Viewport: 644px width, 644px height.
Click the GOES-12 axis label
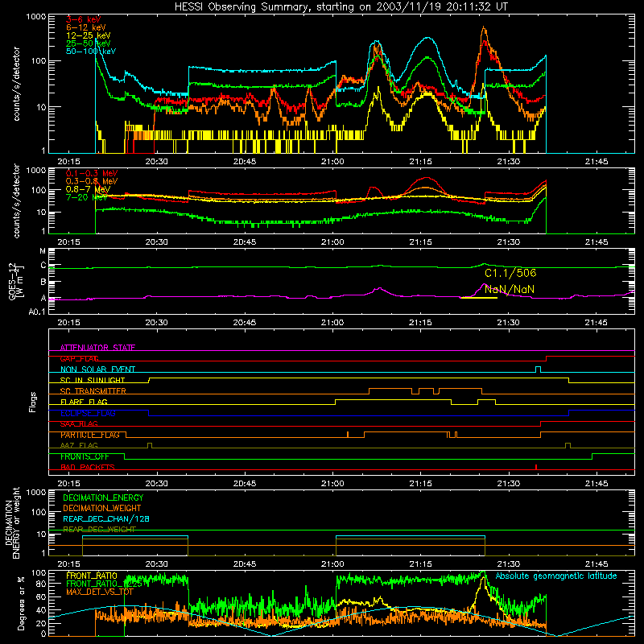tap(16, 282)
